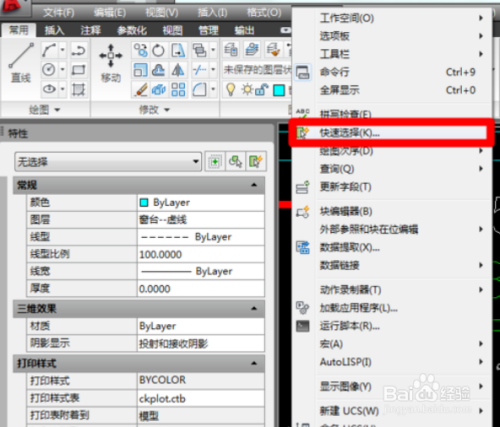The height and width of the screenshot is (427, 500).
Task: Select the Trim tool in the modify panel
Action: (x=200, y=70)
